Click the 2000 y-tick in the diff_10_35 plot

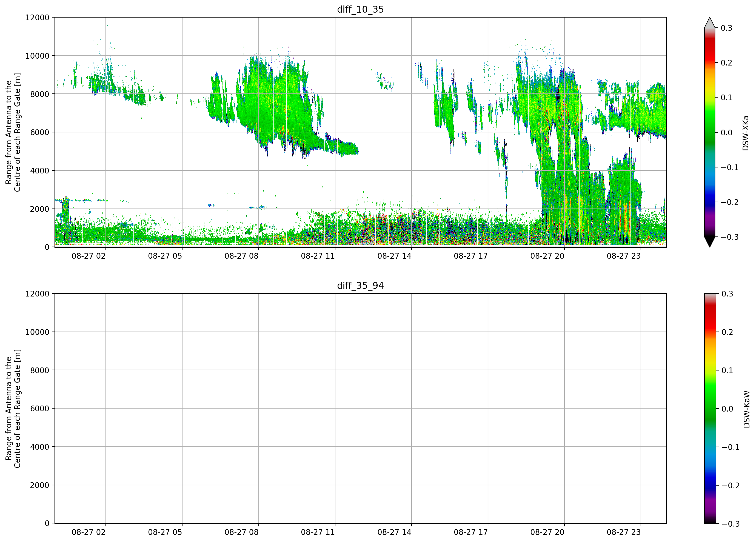(x=40, y=209)
